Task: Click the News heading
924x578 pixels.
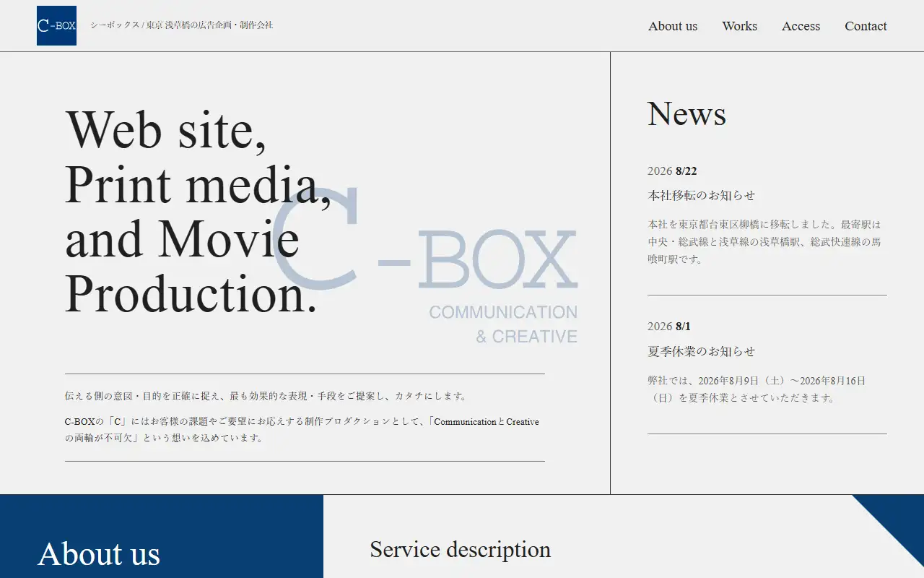Action: click(x=687, y=113)
